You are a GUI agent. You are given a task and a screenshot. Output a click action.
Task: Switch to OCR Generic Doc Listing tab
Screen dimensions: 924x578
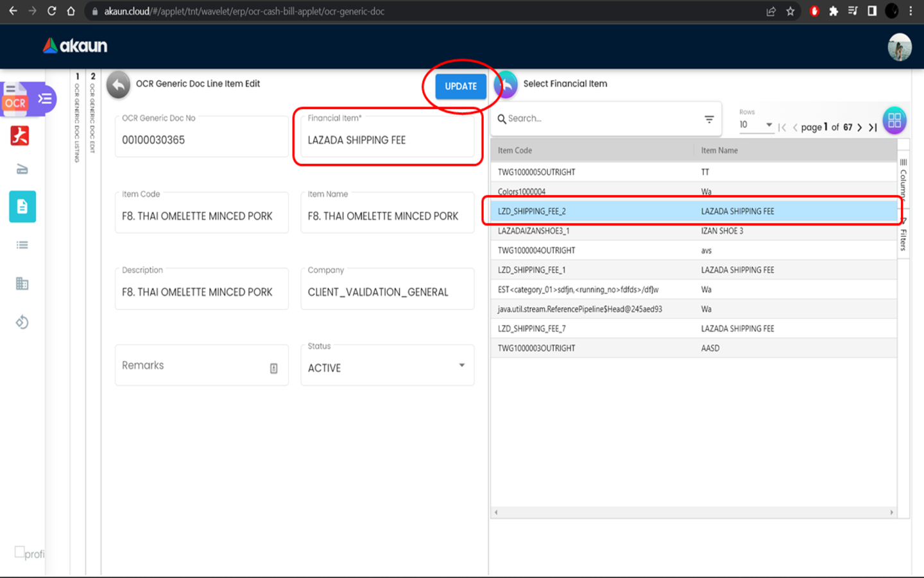(x=78, y=119)
